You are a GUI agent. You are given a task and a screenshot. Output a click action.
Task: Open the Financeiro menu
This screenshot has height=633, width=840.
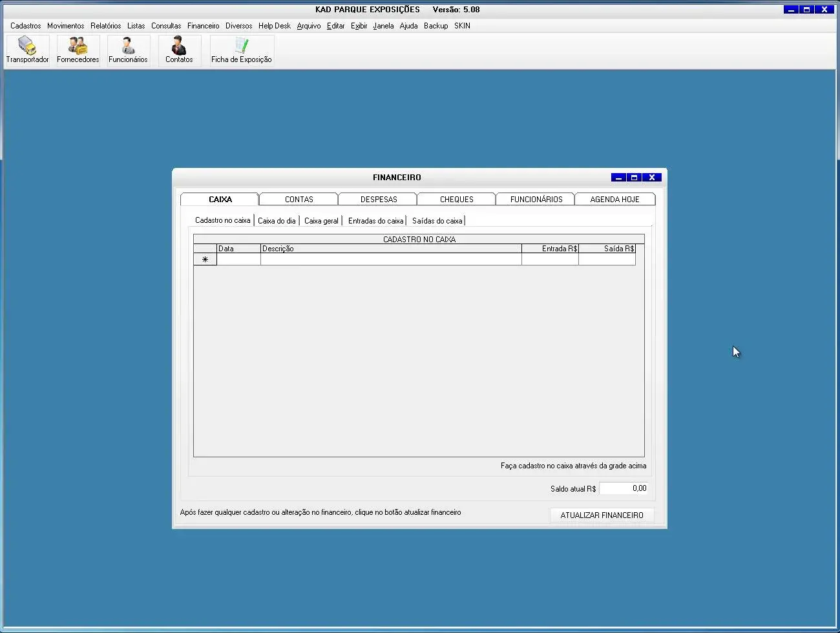(x=204, y=26)
